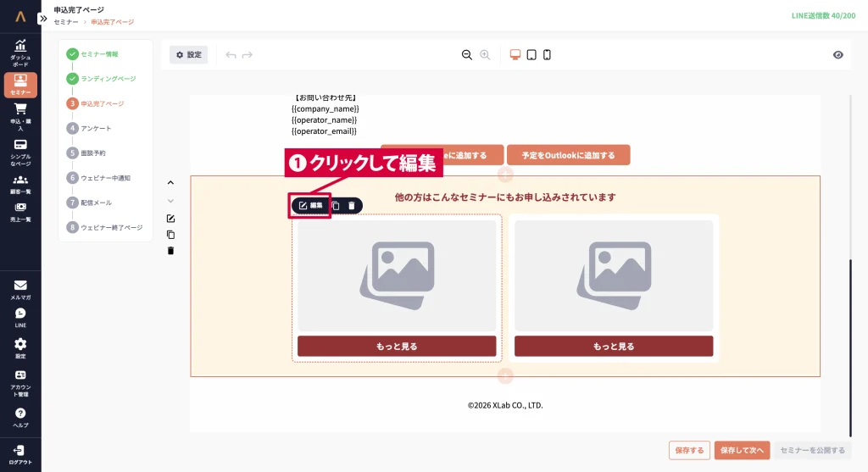Click the vertical scrollbar on the right
The image size is (868, 472).
click(850, 347)
